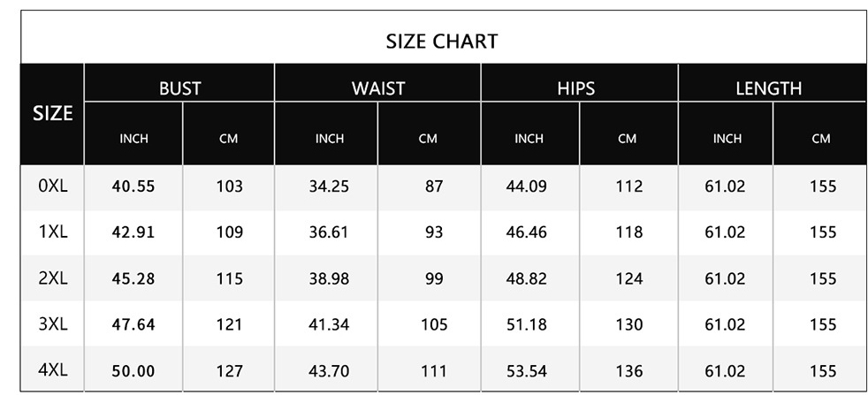Screen dimensions: 868x395
Task: Click the SIZE CHART title
Action: click(x=442, y=41)
